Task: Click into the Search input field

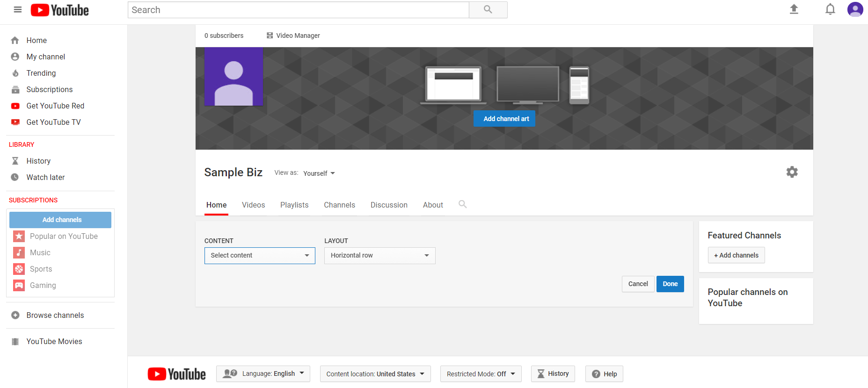Action: pyautogui.click(x=299, y=10)
